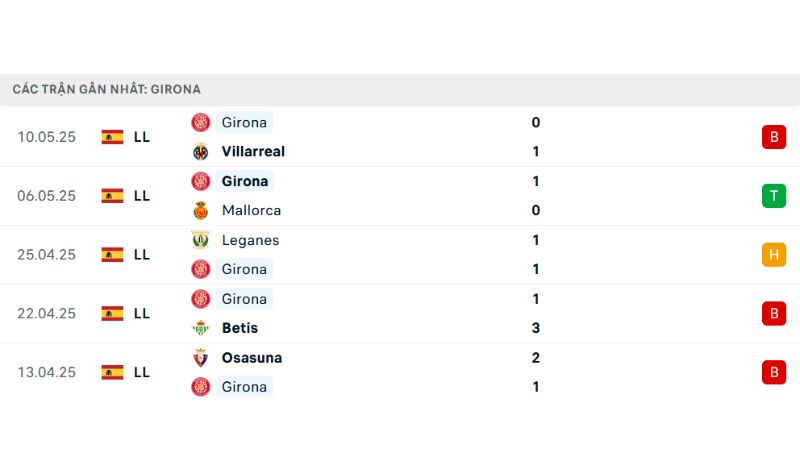Click the red B badge for Betis match

[x=774, y=313]
